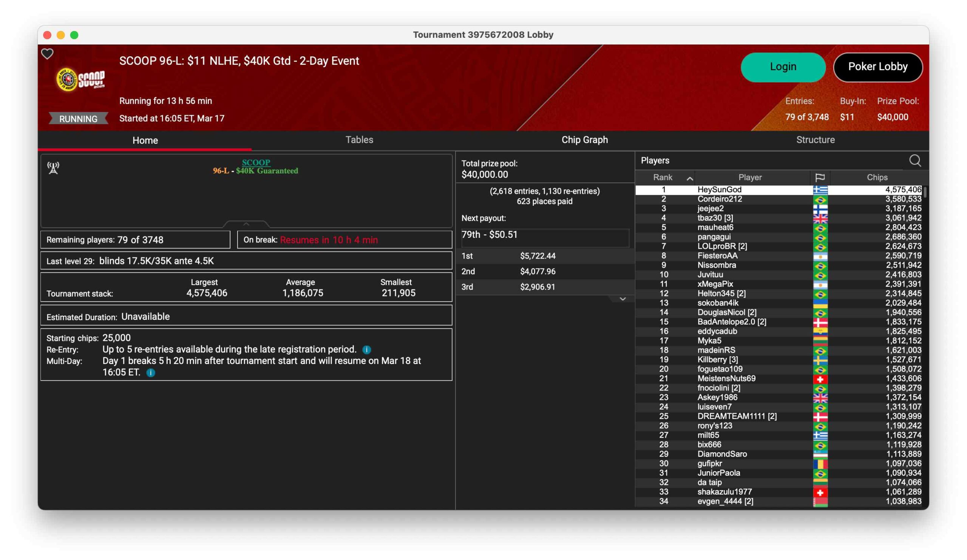Toggle the Rank column sort arrow

[x=690, y=178]
